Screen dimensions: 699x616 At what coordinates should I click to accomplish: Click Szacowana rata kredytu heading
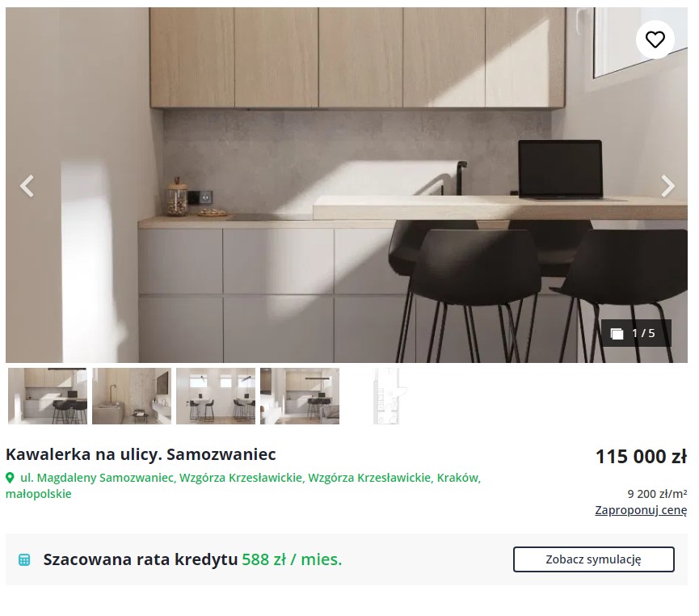click(141, 559)
